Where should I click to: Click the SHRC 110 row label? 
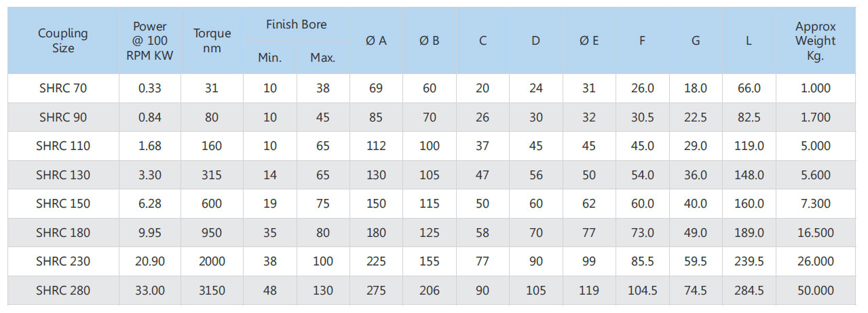pos(63,146)
